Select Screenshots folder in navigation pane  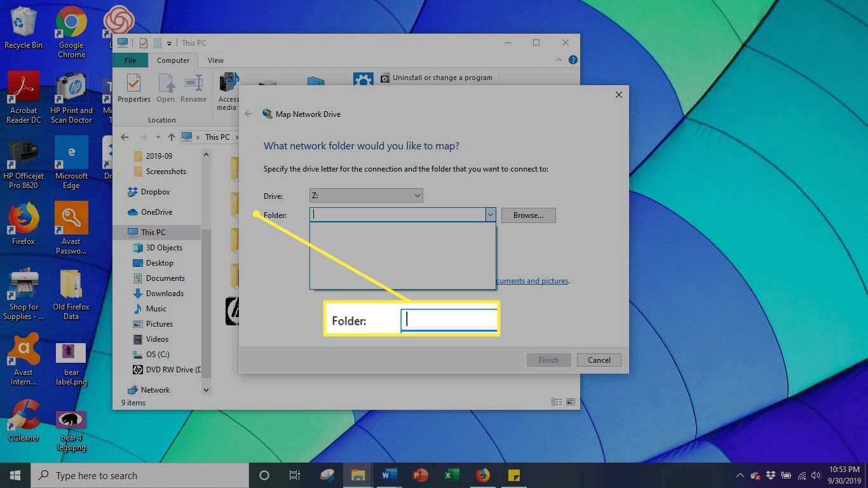(x=160, y=171)
